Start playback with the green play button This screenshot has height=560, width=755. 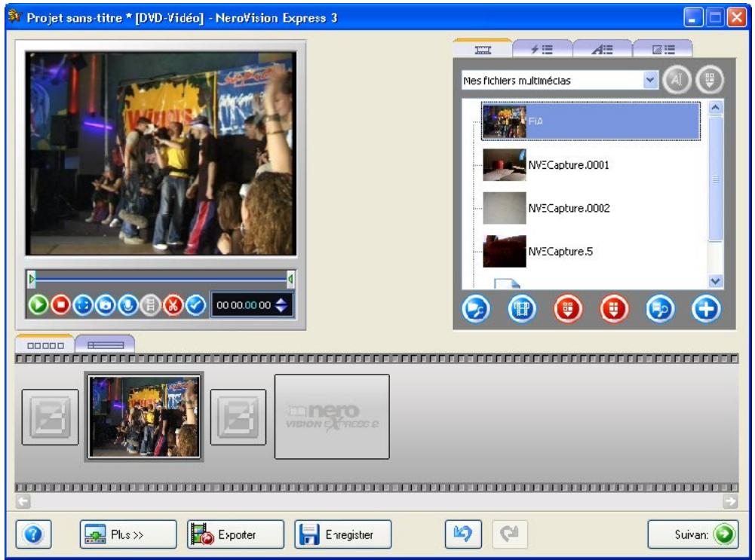(x=38, y=305)
